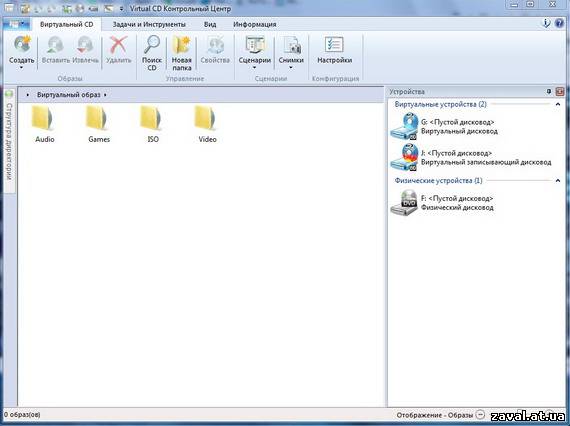Image resolution: width=570 pixels, height=426 pixels.
Task: Select the F: physical DVD drive
Action: (442, 203)
